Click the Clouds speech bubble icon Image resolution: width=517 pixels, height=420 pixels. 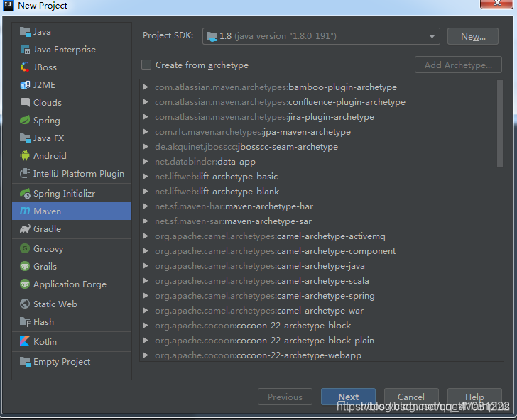pyautogui.click(x=25, y=102)
